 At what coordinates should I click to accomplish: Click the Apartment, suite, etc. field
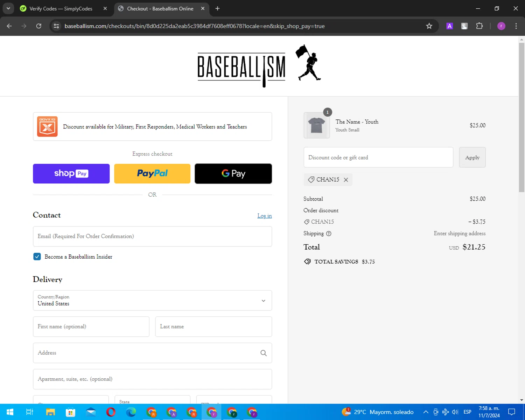click(152, 379)
